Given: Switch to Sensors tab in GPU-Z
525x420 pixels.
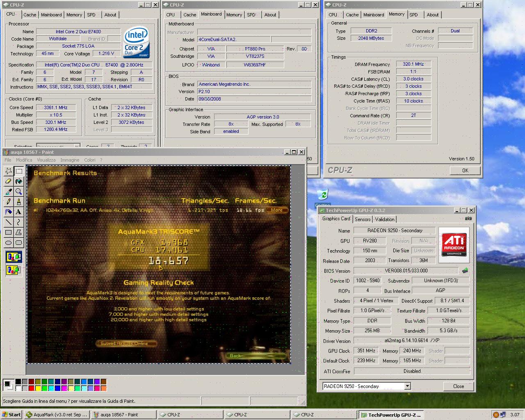Looking at the screenshot, I should (363, 219).
